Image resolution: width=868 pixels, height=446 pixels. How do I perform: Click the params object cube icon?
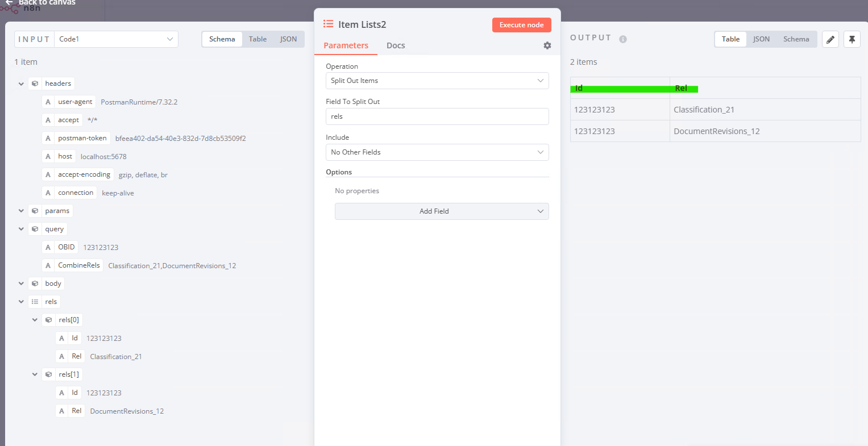click(35, 211)
